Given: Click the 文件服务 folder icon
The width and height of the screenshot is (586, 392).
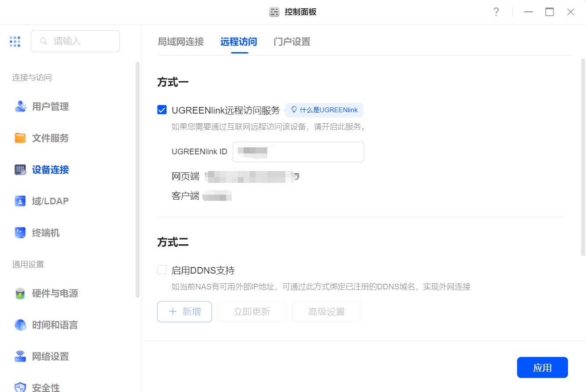Looking at the screenshot, I should [20, 138].
